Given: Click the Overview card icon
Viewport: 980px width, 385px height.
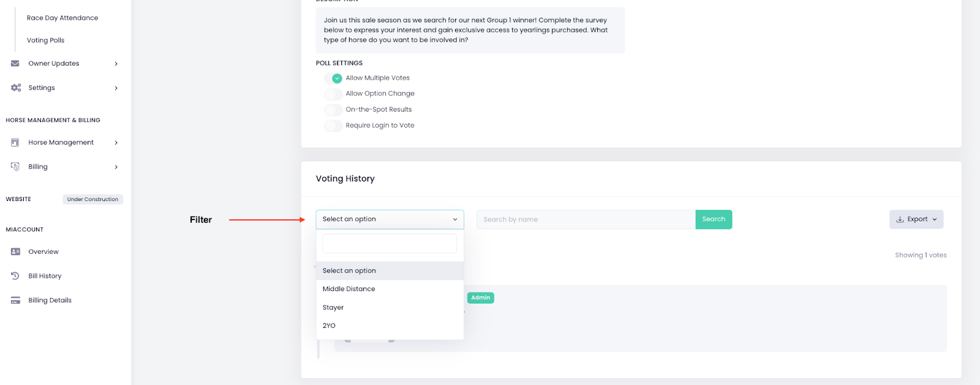Looking at the screenshot, I should tap(15, 252).
